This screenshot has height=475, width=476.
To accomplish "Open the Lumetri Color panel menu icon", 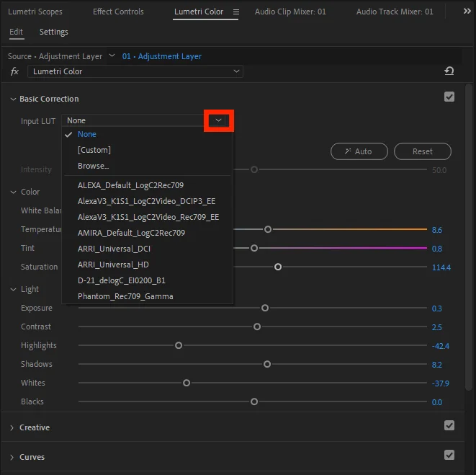I will click(x=236, y=12).
